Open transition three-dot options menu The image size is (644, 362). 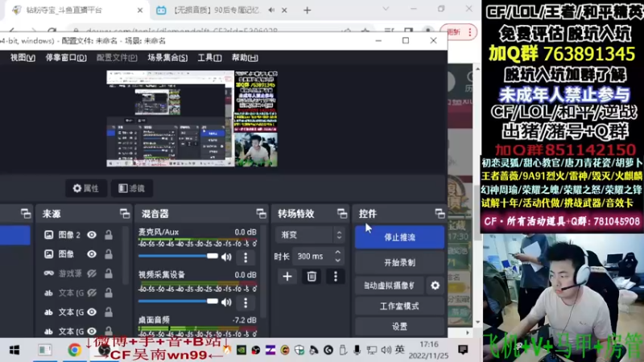point(335,276)
